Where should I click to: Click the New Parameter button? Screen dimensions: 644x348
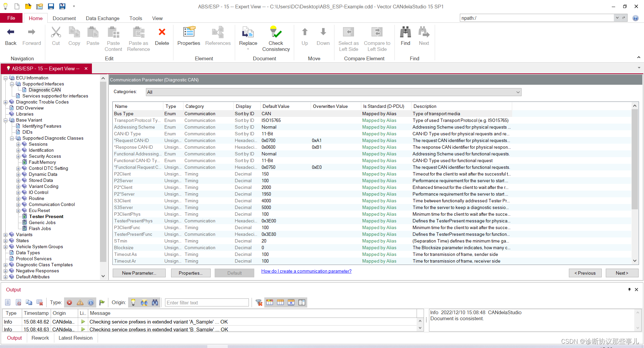point(139,273)
